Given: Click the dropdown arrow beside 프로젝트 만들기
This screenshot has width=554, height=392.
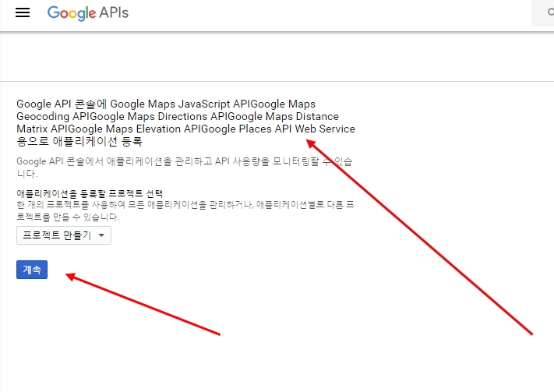Looking at the screenshot, I should click(101, 235).
